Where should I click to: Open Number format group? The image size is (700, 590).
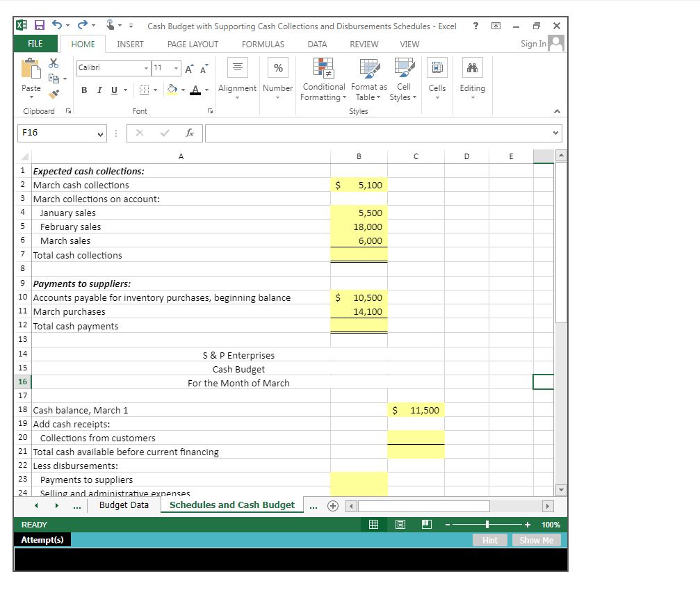(x=277, y=78)
